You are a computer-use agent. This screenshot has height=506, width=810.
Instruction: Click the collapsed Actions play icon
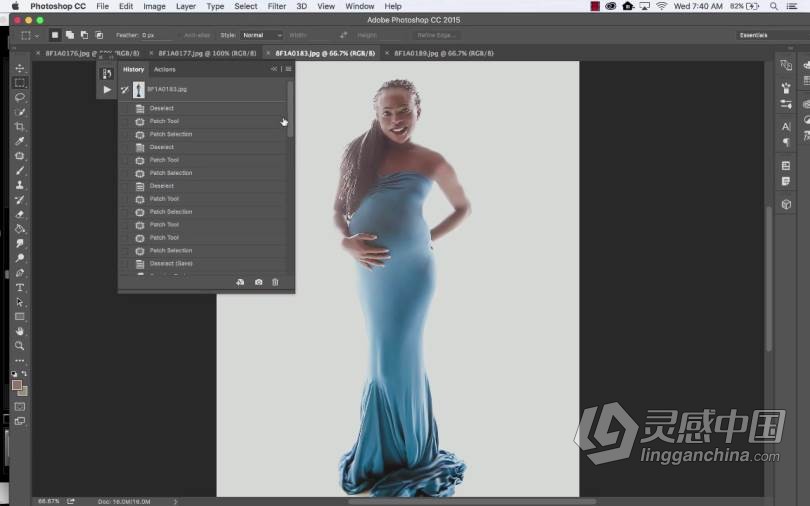pyautogui.click(x=106, y=90)
